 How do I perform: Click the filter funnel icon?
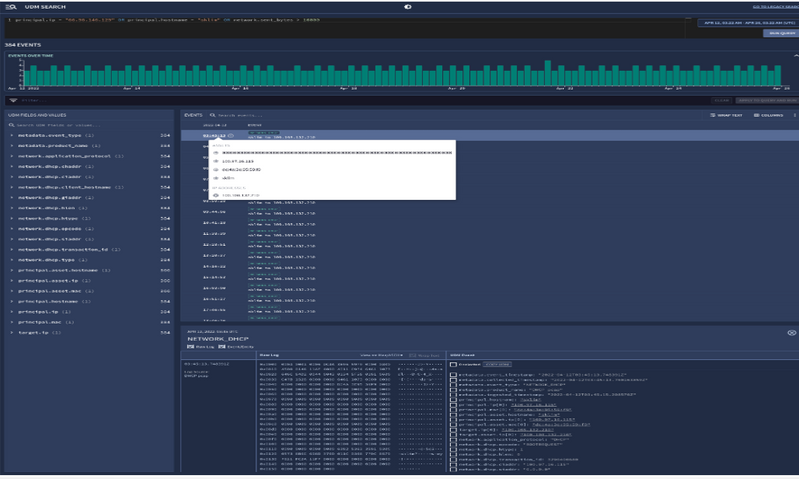point(13,100)
